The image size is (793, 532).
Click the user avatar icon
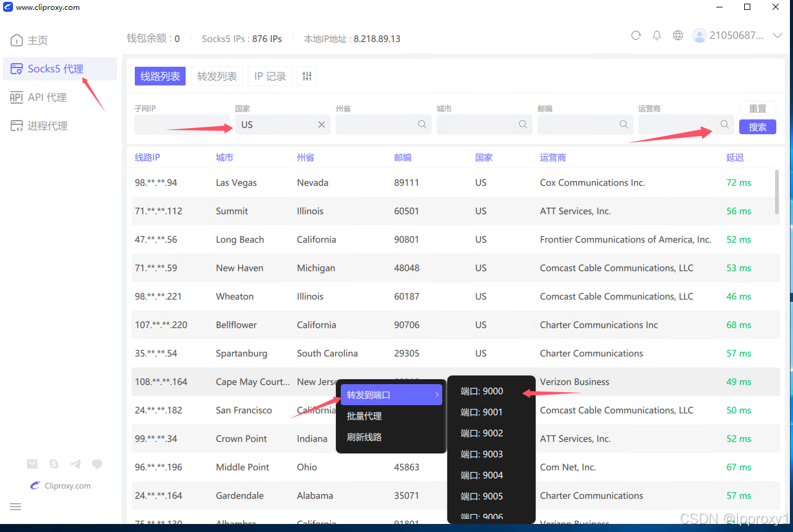click(x=700, y=36)
